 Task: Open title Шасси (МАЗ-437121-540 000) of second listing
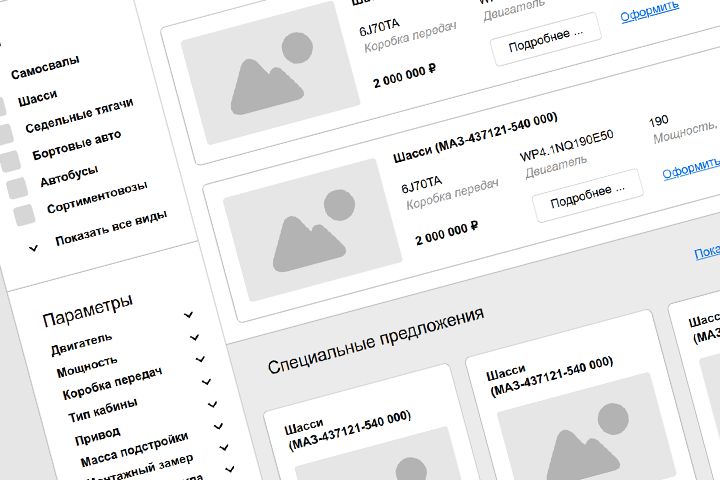(x=475, y=137)
